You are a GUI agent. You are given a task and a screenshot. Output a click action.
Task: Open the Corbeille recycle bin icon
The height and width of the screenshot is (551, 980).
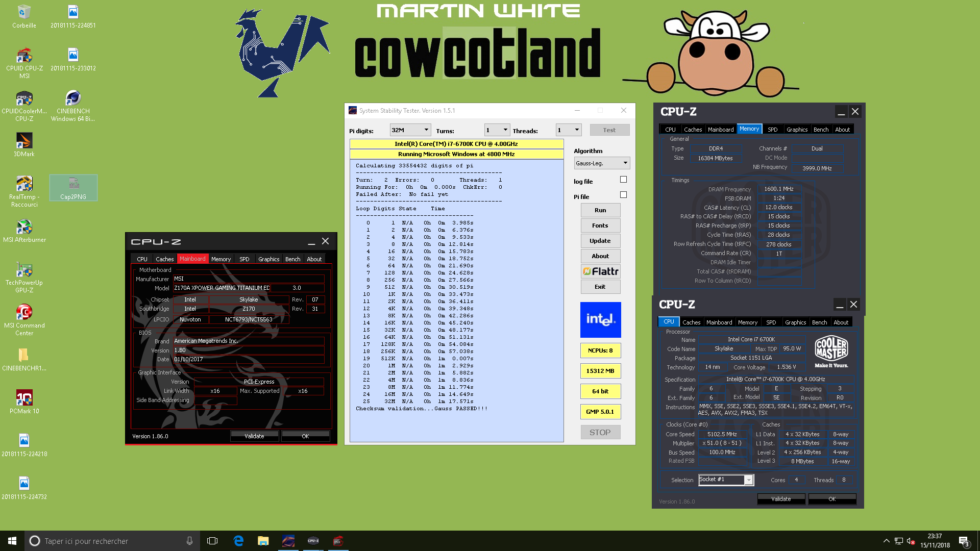pos(24,17)
